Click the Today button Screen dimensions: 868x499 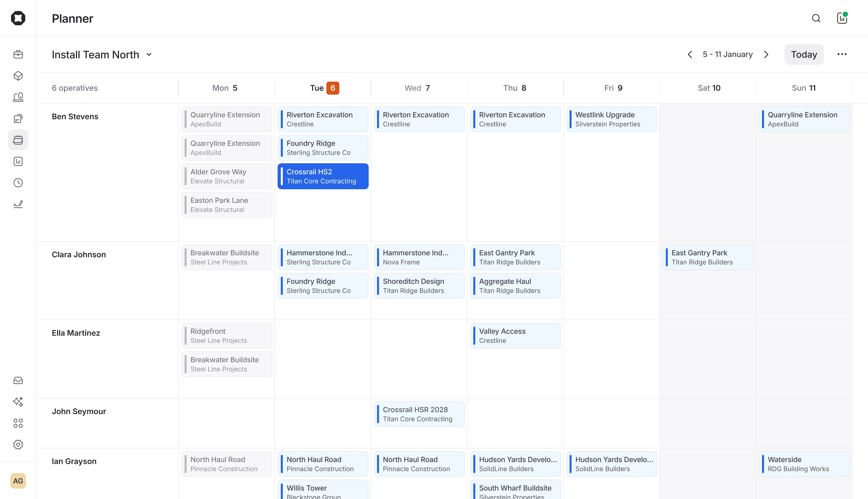(x=804, y=54)
